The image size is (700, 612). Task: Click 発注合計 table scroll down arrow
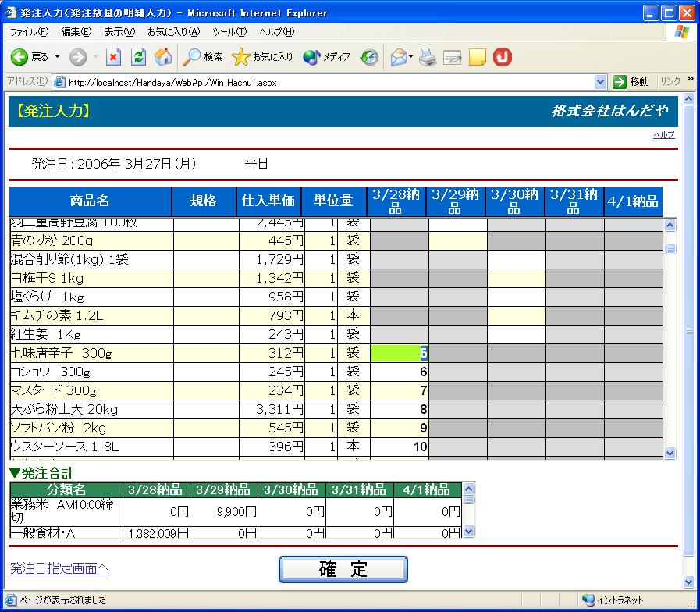(x=468, y=532)
